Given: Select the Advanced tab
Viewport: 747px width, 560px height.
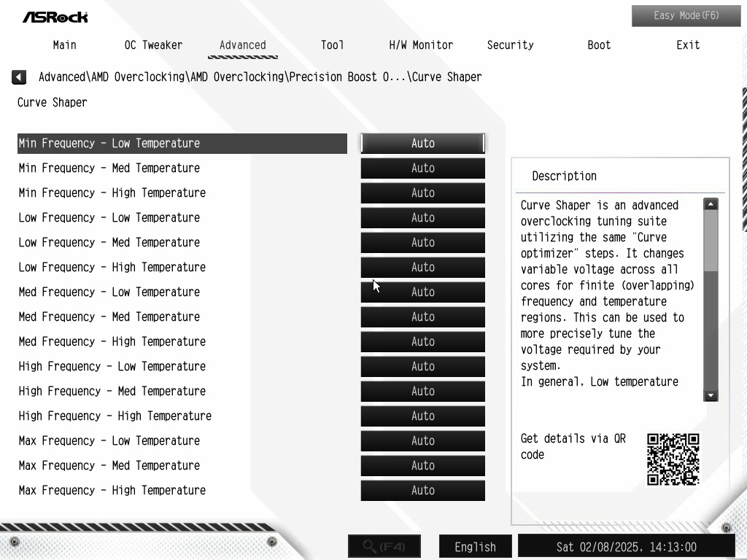Looking at the screenshot, I should coord(242,45).
